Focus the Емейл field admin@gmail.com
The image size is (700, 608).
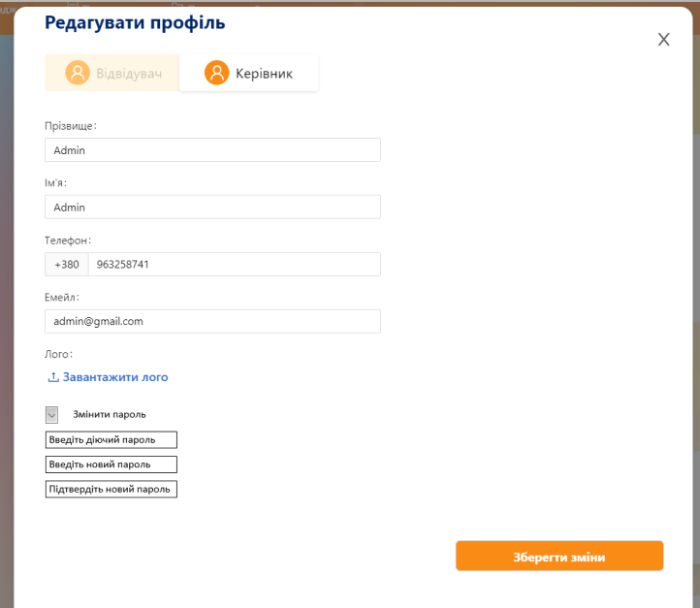point(212,321)
